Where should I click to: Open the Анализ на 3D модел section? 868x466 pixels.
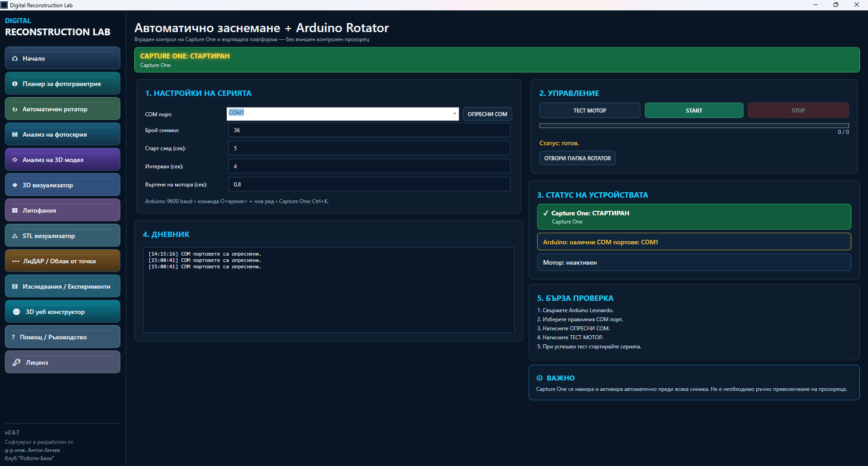(62, 159)
